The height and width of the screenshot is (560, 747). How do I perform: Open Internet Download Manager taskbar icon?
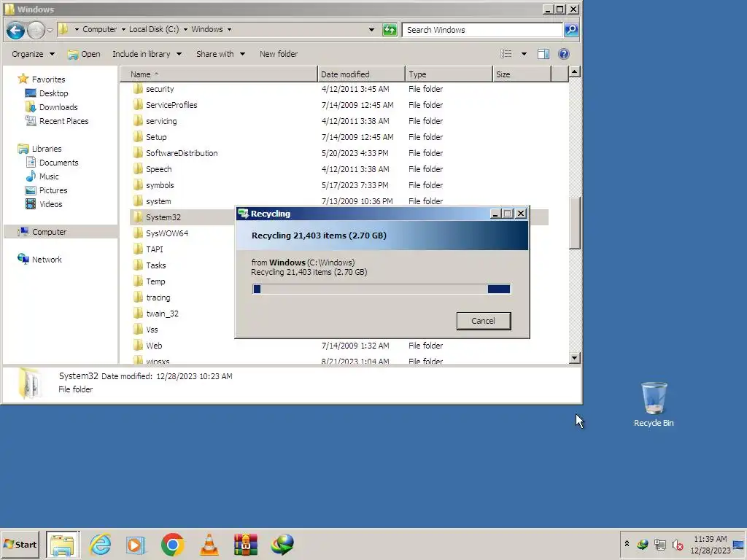[x=282, y=544]
